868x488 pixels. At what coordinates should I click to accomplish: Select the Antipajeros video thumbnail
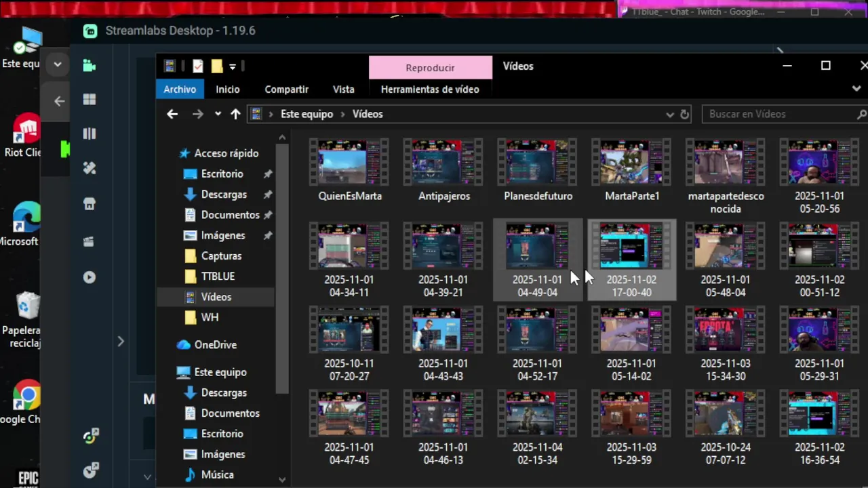[x=443, y=161]
